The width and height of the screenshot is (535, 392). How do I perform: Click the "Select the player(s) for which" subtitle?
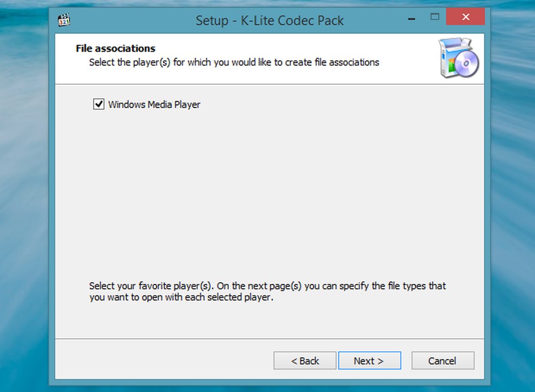(x=234, y=63)
